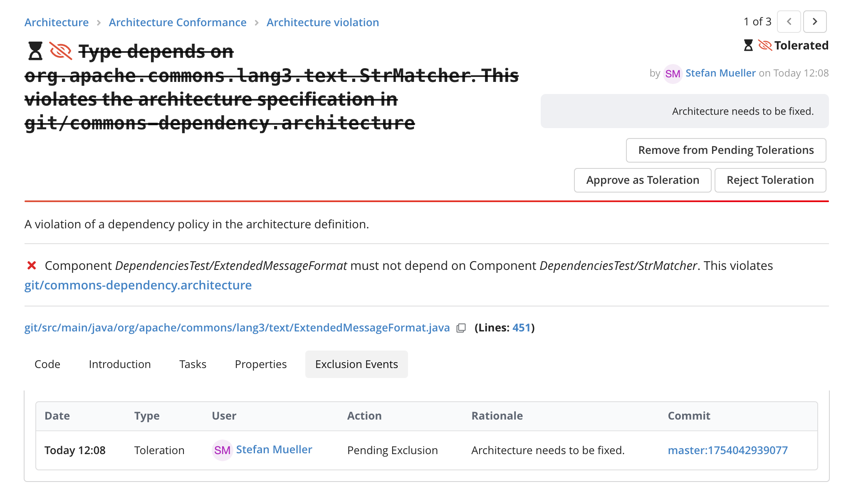Screen dimensions: 851x504
Task: Click the SM avatar in Exclusion Events table
Action: coord(222,450)
